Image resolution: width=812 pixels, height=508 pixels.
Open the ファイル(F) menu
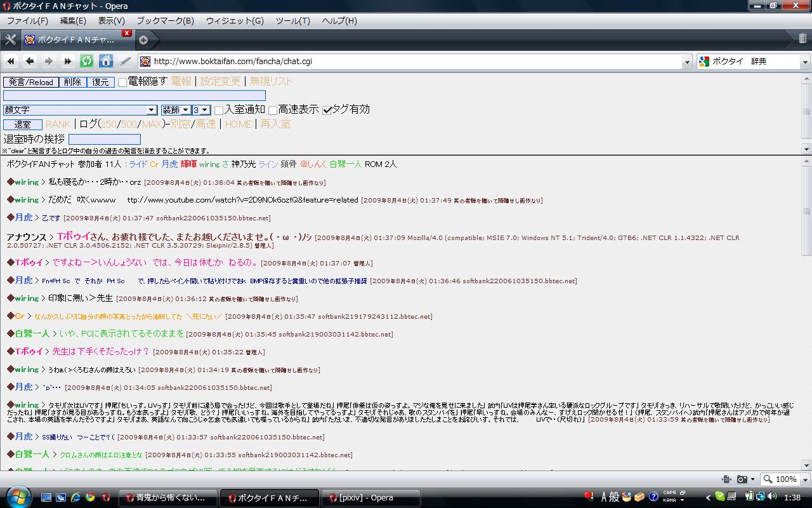[x=27, y=21]
